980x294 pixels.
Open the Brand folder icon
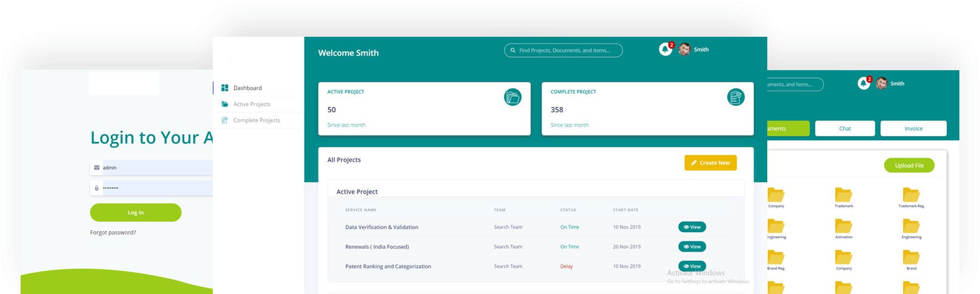(x=911, y=257)
